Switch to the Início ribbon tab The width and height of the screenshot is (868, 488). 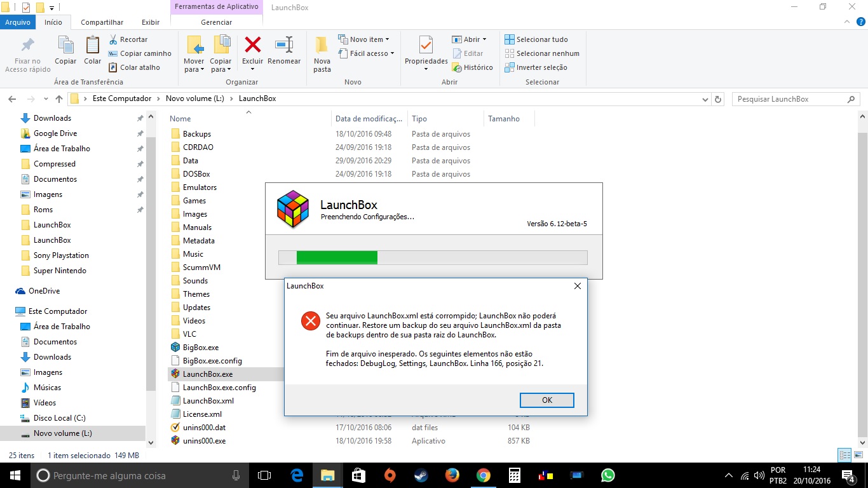point(53,22)
